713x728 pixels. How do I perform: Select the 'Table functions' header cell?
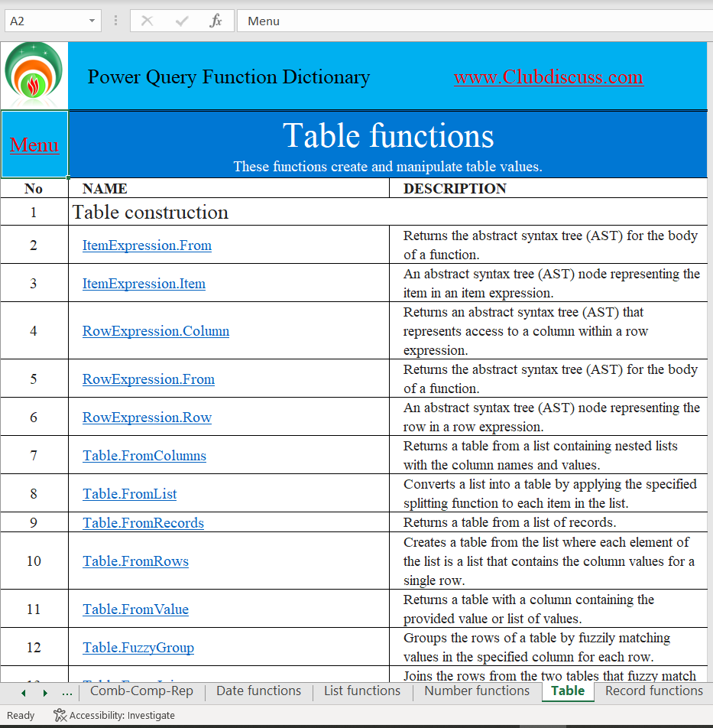pos(387,145)
